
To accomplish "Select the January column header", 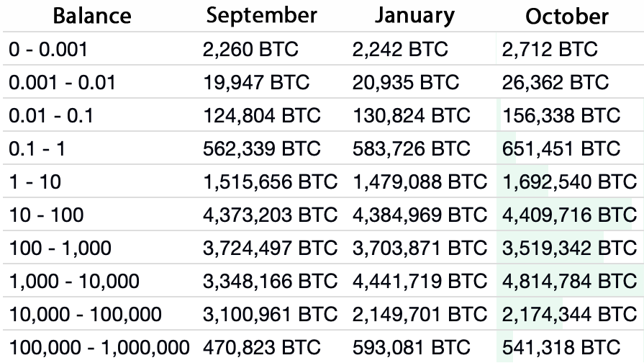I will pyautogui.click(x=414, y=16).
